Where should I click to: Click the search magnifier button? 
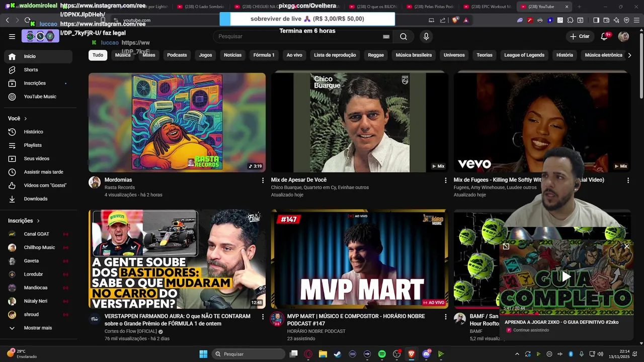[404, 36]
